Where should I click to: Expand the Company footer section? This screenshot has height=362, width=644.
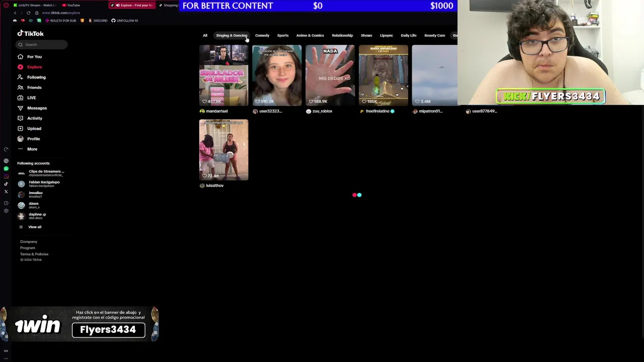pyautogui.click(x=29, y=242)
